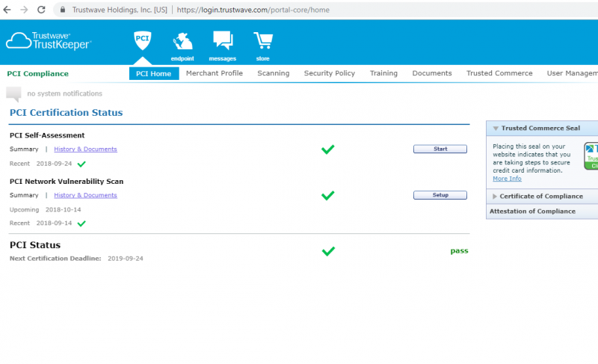Open the endpoint icon in header
This screenshot has height=364, width=598.
pos(182,43)
